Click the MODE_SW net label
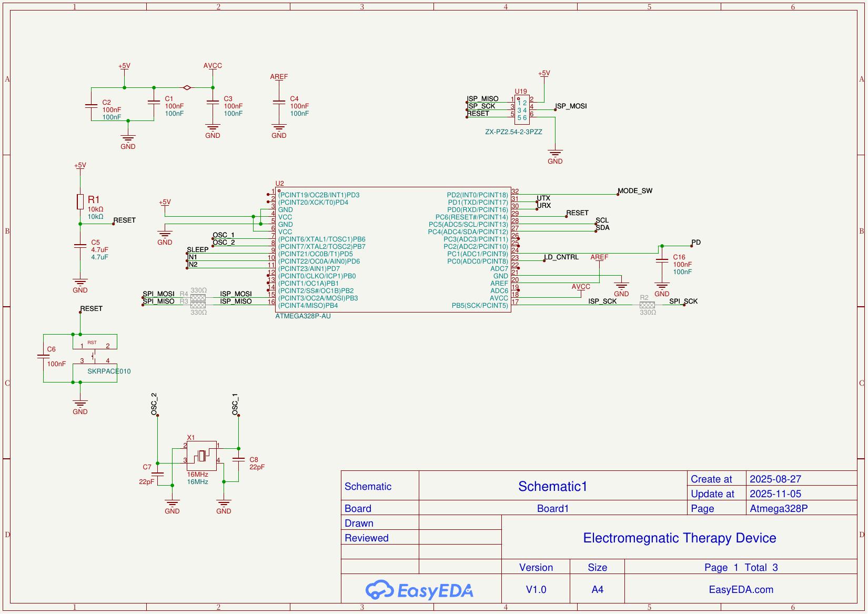 click(635, 191)
